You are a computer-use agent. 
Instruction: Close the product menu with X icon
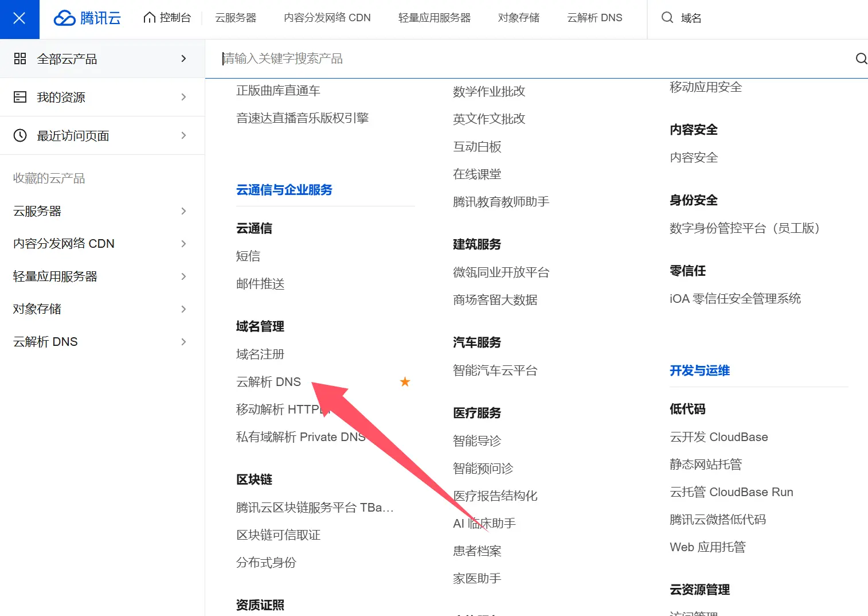[19, 18]
